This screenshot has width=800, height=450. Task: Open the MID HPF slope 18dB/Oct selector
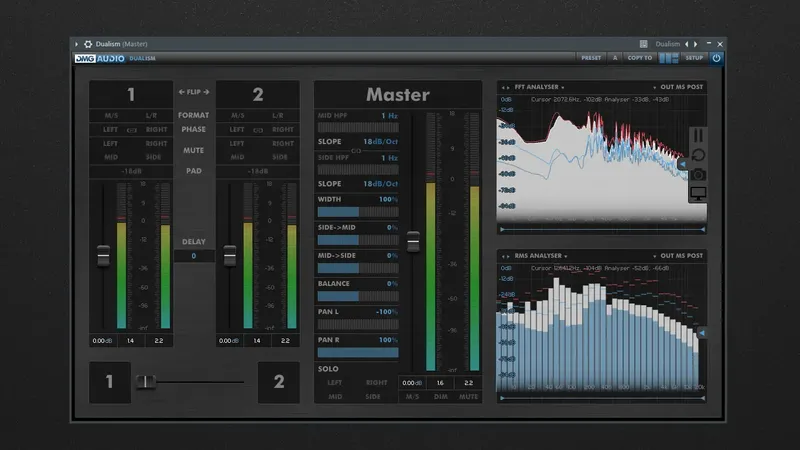coord(380,142)
